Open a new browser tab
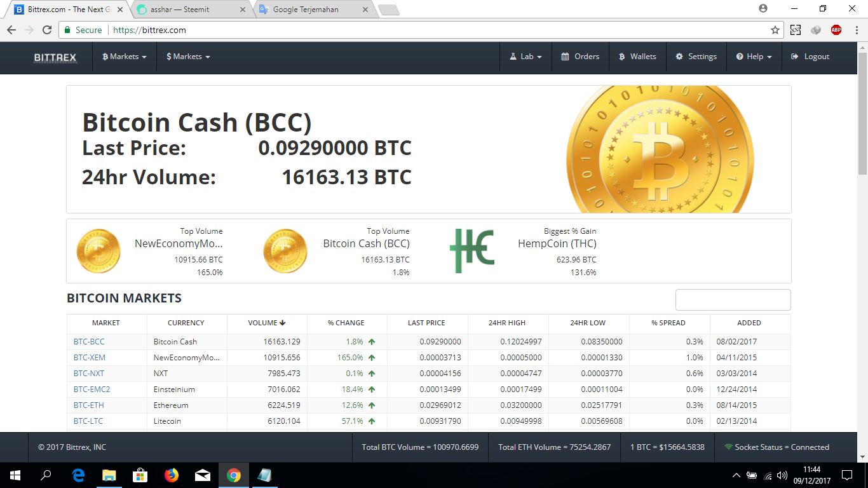 pos(388,10)
